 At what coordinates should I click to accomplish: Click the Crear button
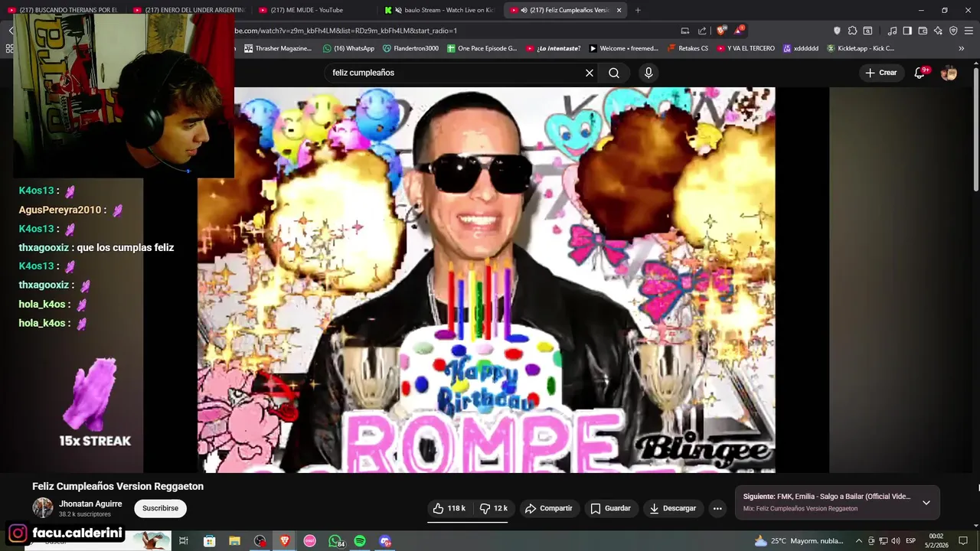[x=880, y=73]
